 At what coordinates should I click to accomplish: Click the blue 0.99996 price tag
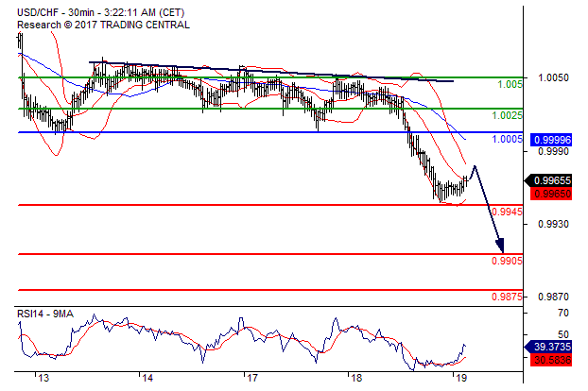tap(551, 140)
